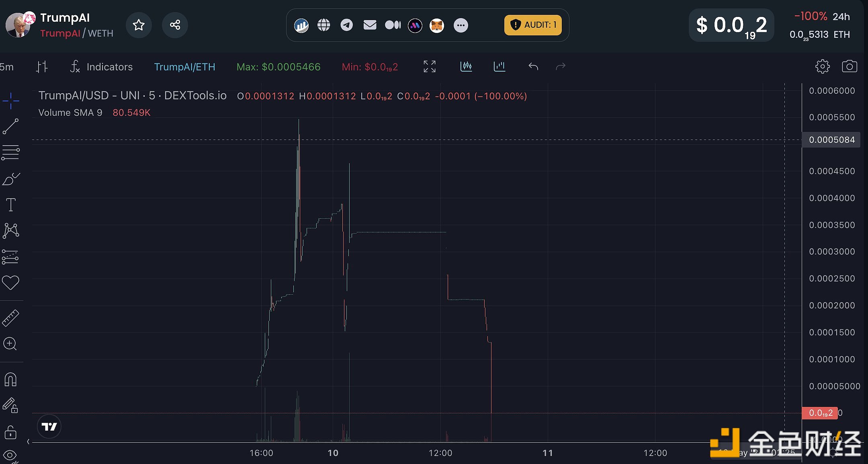Click the Min price label in red

370,67
